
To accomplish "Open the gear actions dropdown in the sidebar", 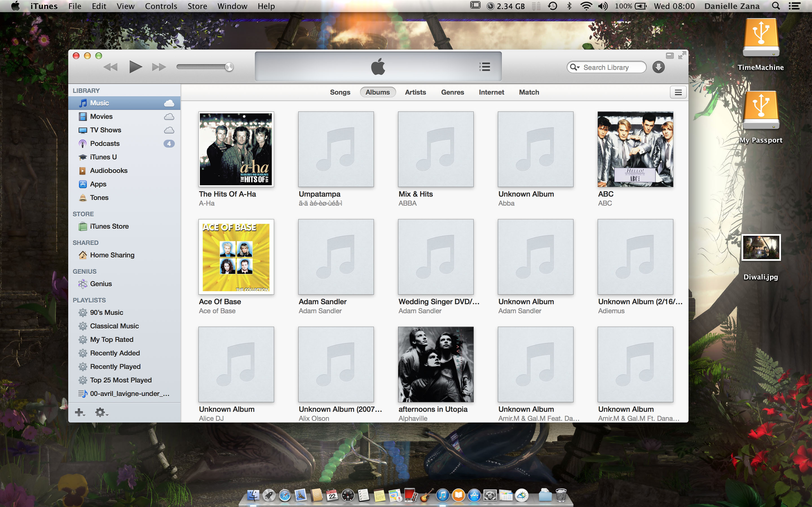I will (x=101, y=412).
